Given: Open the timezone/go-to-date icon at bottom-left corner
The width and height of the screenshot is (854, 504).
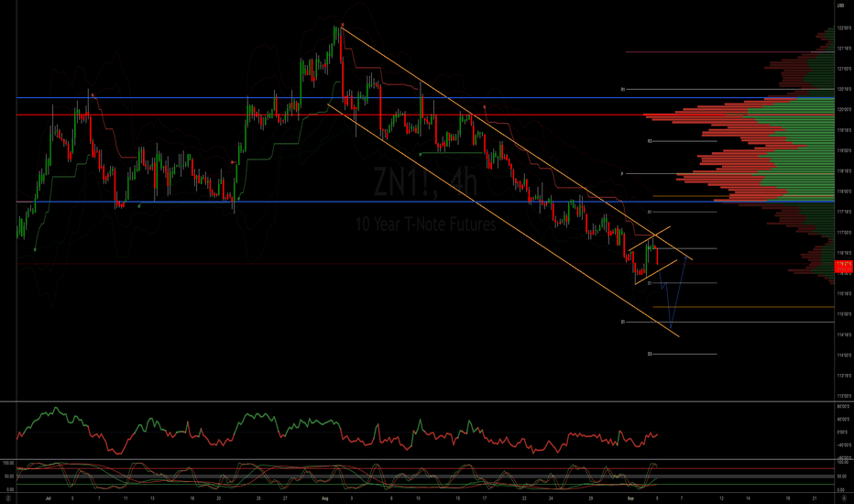Looking at the screenshot, I should tap(7, 498).
